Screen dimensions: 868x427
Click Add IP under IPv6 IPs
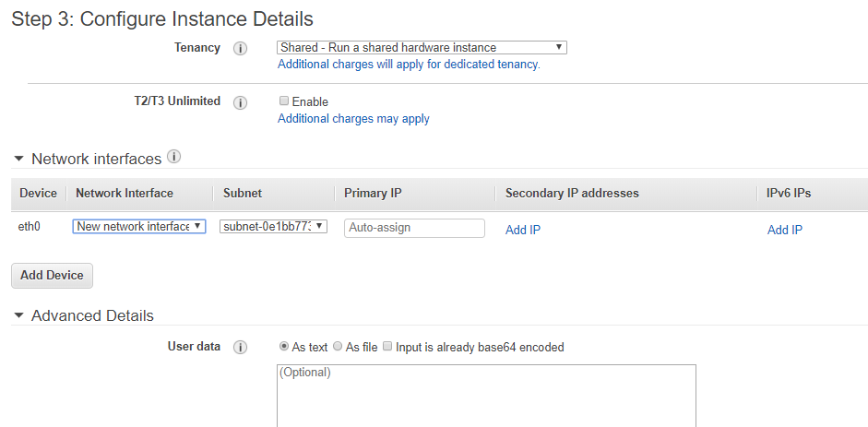click(785, 230)
